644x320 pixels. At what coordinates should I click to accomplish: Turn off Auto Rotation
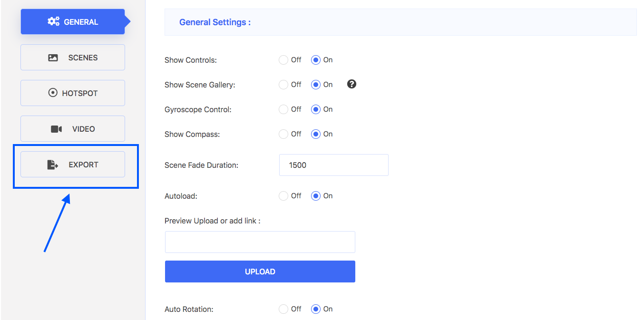click(283, 309)
